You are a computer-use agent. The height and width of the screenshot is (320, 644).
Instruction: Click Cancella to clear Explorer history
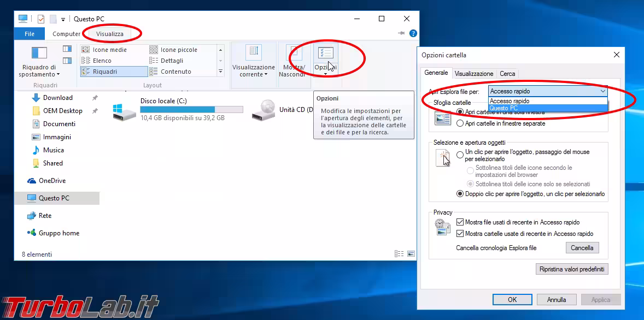(582, 247)
